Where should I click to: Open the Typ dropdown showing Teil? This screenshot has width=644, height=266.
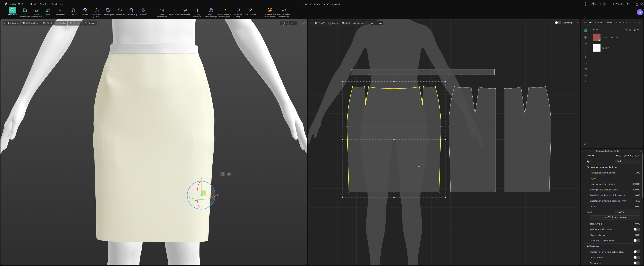[628, 161]
